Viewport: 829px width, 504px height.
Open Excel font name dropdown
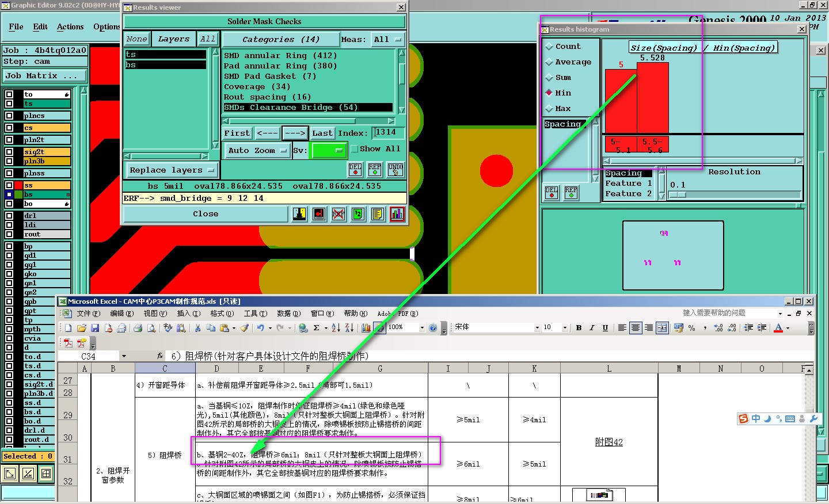tap(538, 328)
